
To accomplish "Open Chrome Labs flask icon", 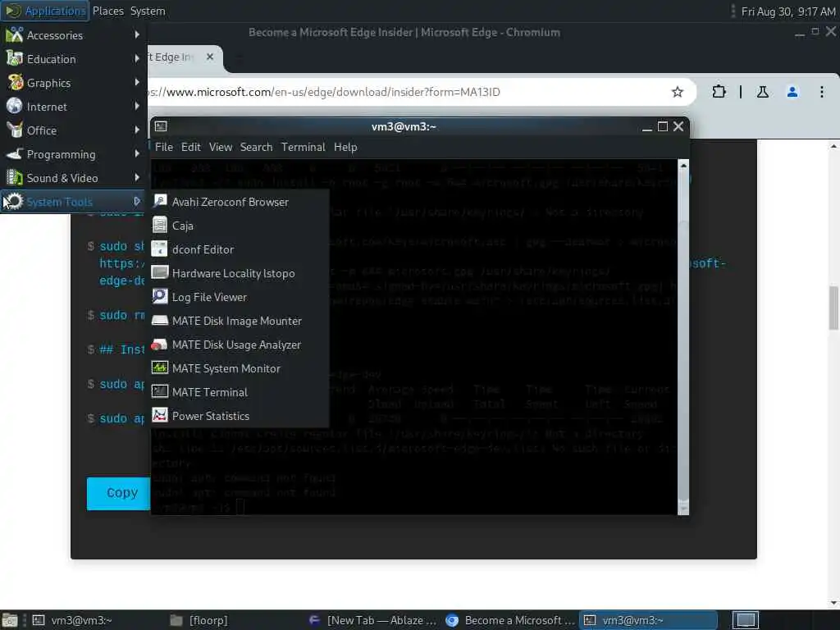I will (762, 92).
